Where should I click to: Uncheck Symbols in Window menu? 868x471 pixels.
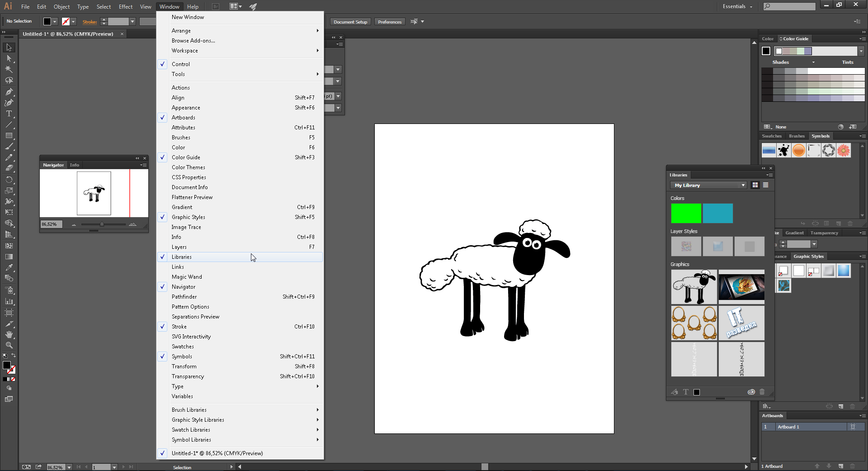tap(240, 357)
